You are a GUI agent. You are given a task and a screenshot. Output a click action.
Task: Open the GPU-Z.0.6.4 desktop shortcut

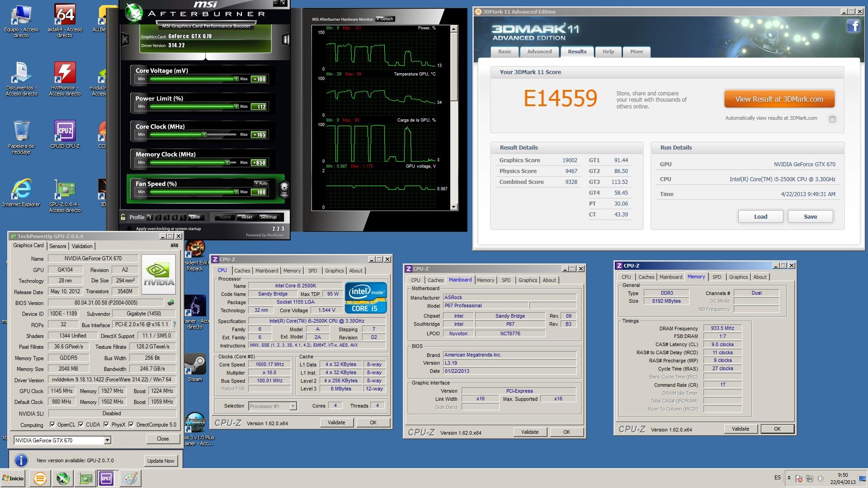pos(65,196)
